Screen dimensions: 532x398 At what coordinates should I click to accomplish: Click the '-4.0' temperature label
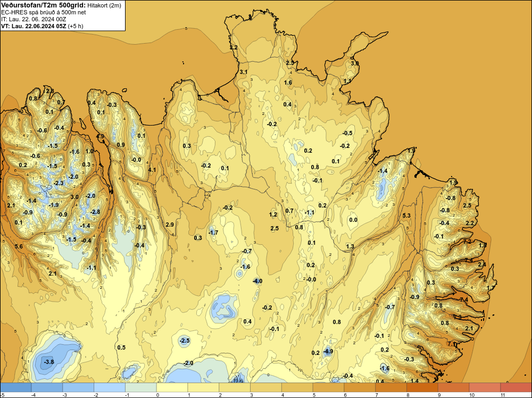pyautogui.click(x=257, y=281)
